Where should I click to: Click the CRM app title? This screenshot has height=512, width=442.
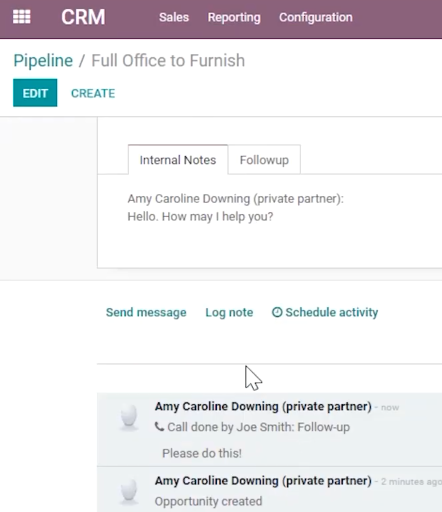(83, 17)
